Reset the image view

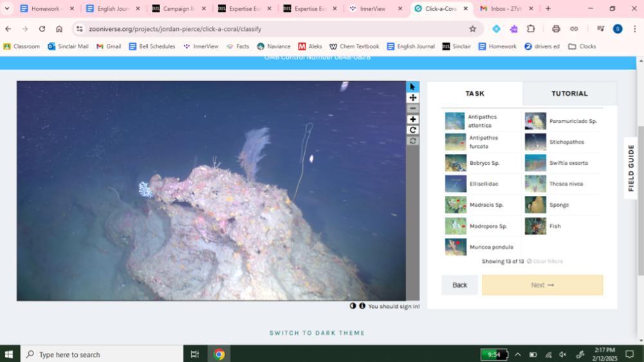point(413,140)
